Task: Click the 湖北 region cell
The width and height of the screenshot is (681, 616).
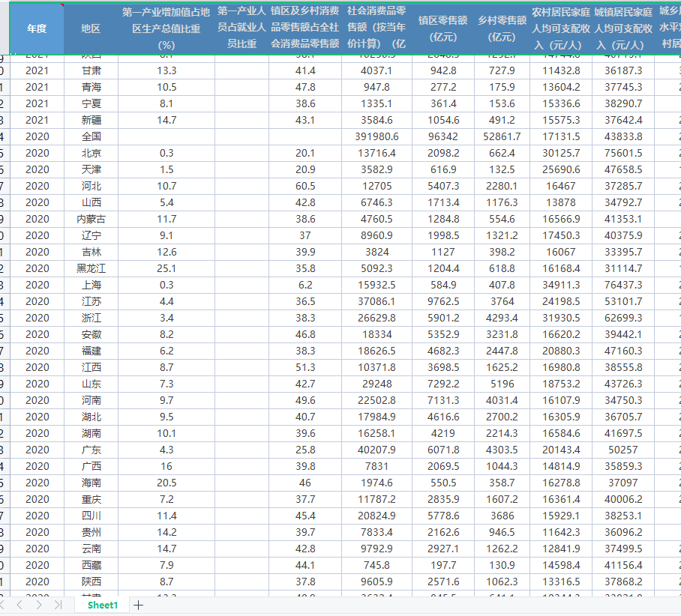Action: pyautogui.click(x=91, y=417)
